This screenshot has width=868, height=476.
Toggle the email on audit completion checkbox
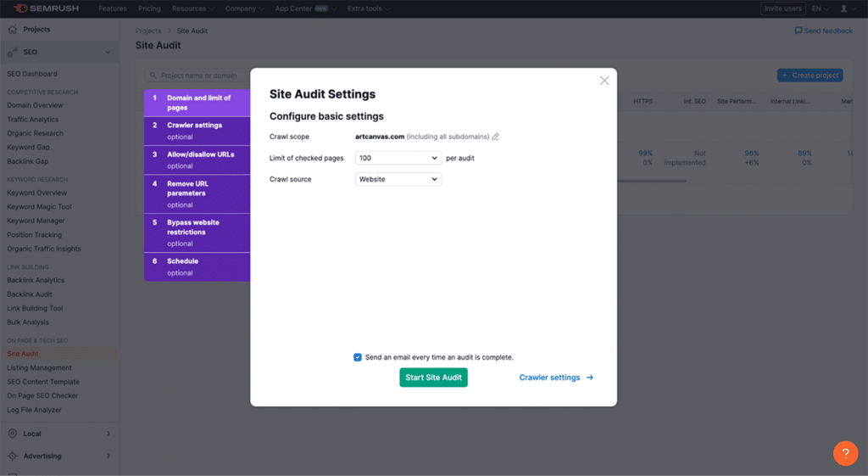pyautogui.click(x=358, y=357)
